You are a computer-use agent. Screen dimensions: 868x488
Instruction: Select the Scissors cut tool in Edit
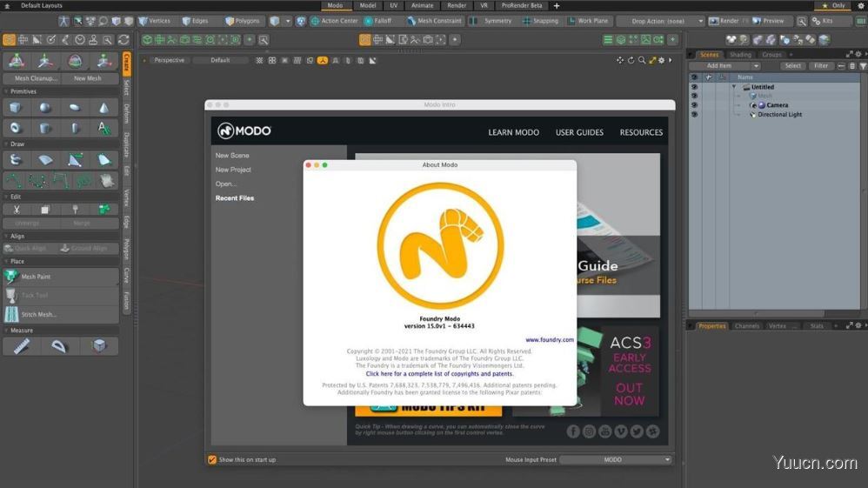[17, 210]
